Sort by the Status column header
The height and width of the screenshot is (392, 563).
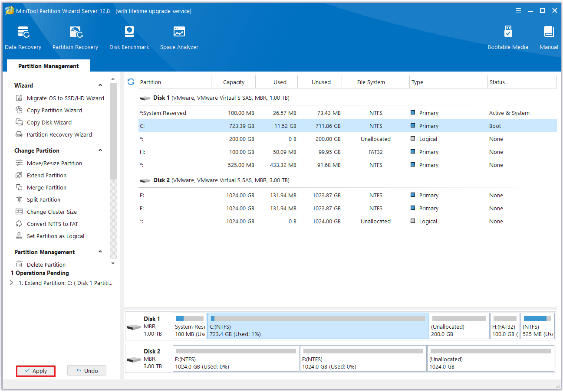[x=522, y=82]
